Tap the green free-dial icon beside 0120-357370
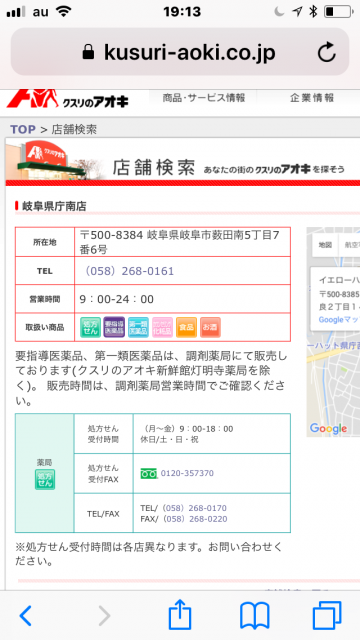360x640 pixels. pyautogui.click(x=149, y=473)
